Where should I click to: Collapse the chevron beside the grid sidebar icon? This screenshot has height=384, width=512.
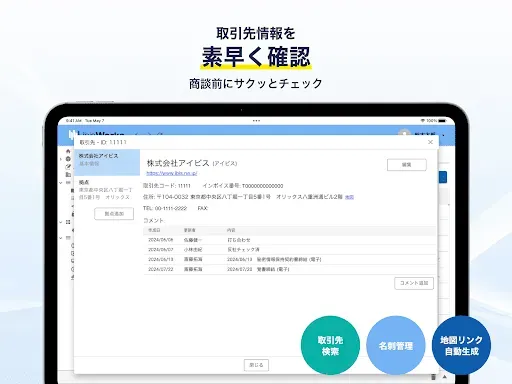pos(61,222)
